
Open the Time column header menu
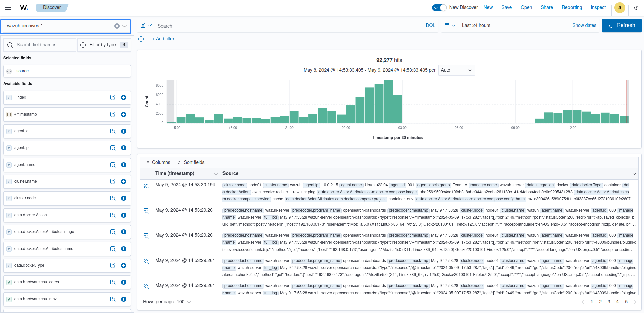point(216,174)
